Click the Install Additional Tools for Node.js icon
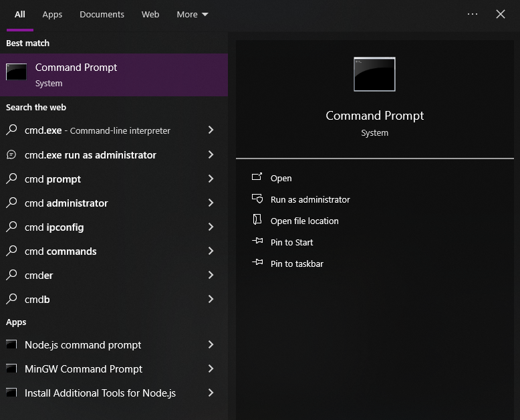 (11, 393)
